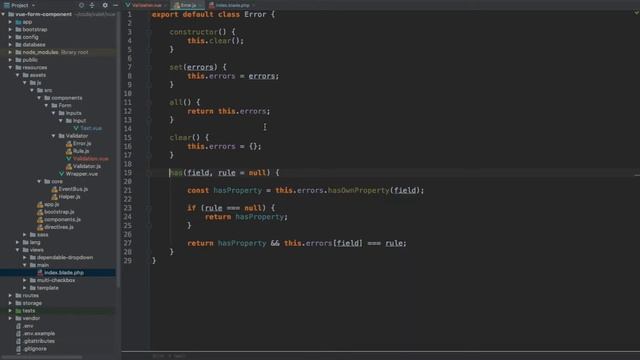Select the Rule.js file icon
The height and width of the screenshot is (360, 640).
(69, 151)
